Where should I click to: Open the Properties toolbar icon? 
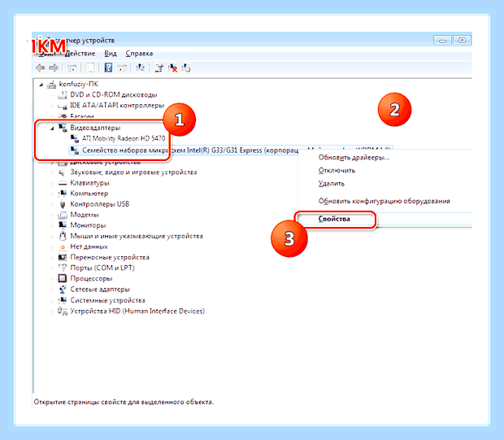[90, 68]
